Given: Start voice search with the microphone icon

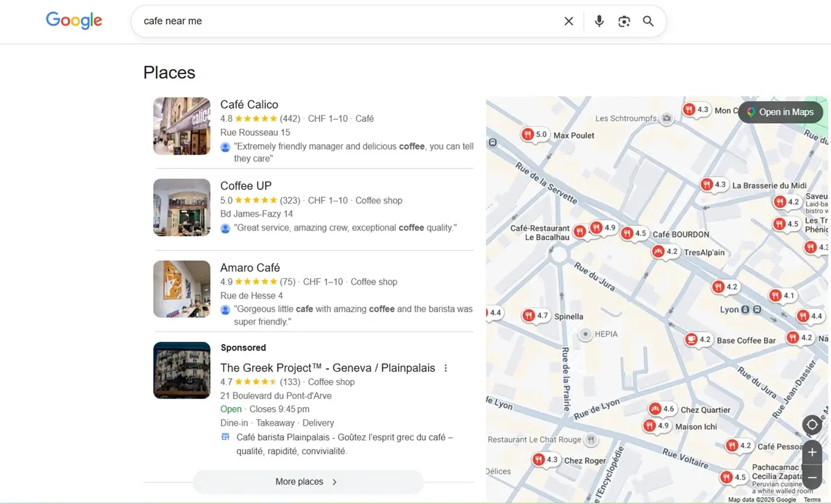Looking at the screenshot, I should (x=598, y=21).
